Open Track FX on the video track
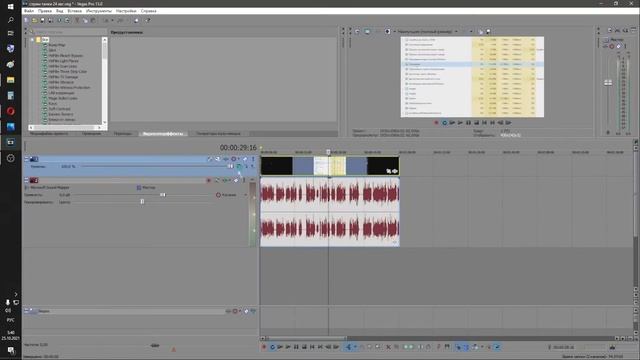The image size is (640, 360). coord(226,159)
